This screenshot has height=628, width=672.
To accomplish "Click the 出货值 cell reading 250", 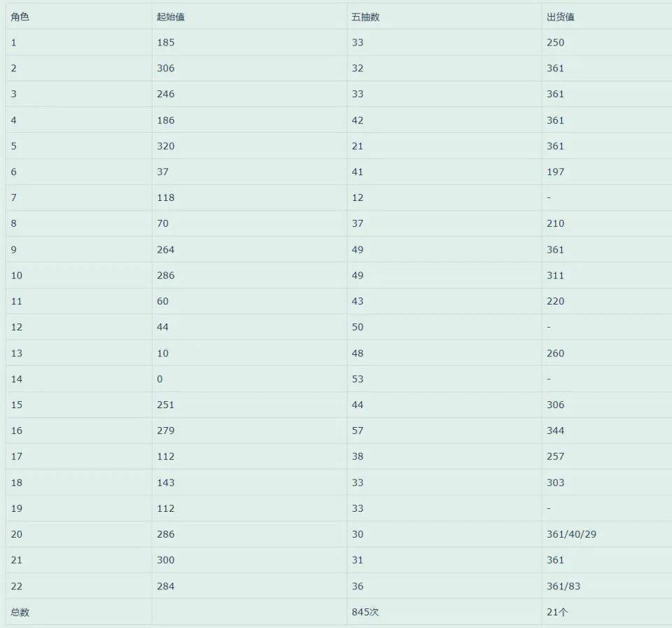I will coord(555,42).
